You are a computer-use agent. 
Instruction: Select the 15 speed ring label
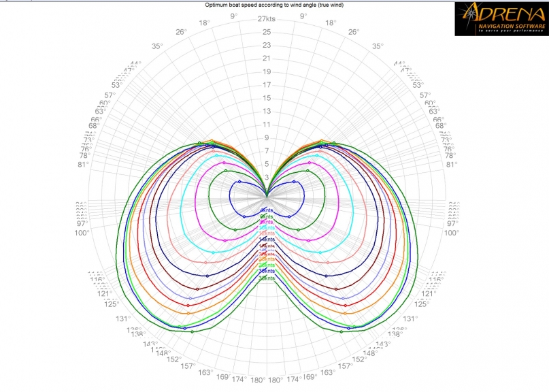coord(267,98)
